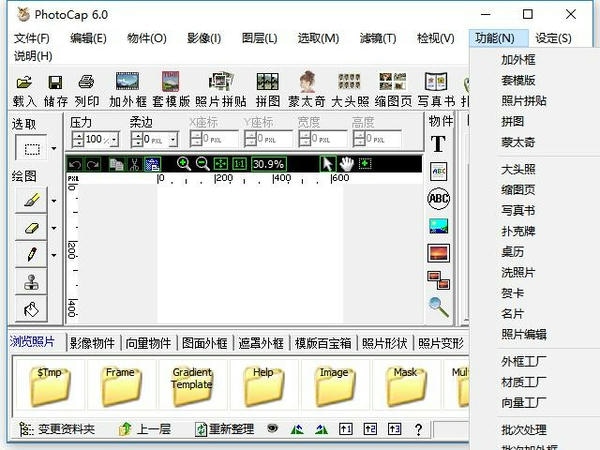This screenshot has height=450, width=600.
Task: Add the circular ABC text object
Action: tap(439, 198)
